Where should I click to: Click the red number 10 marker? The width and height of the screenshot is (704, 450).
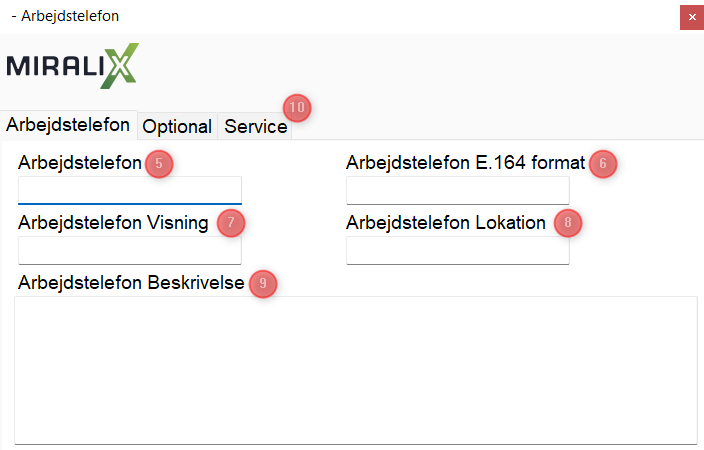297,107
